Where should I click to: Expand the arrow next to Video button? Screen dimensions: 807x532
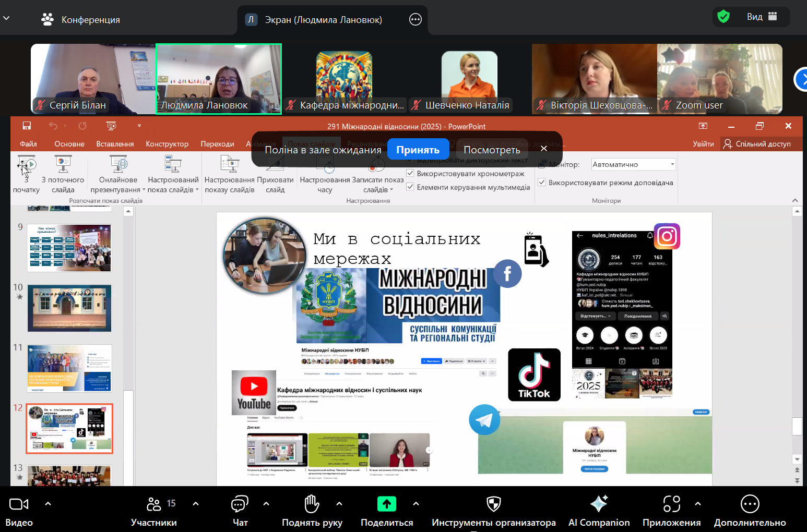48,504
